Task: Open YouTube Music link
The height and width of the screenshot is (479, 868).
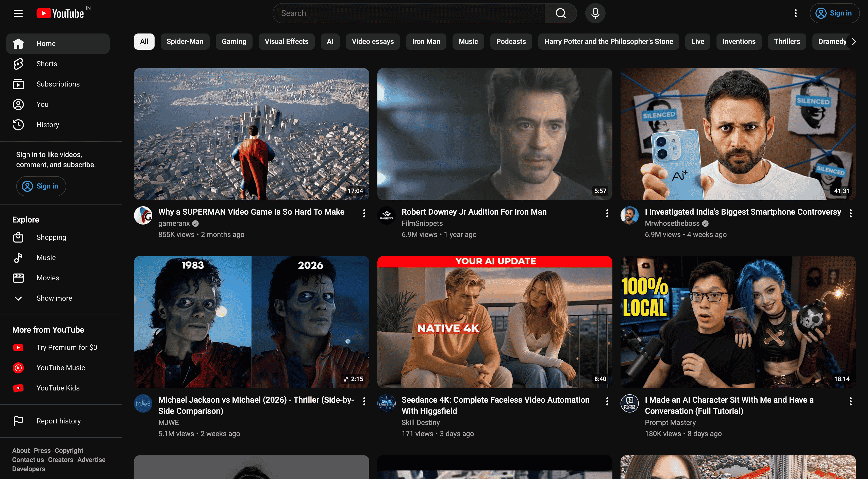Action: (58, 368)
